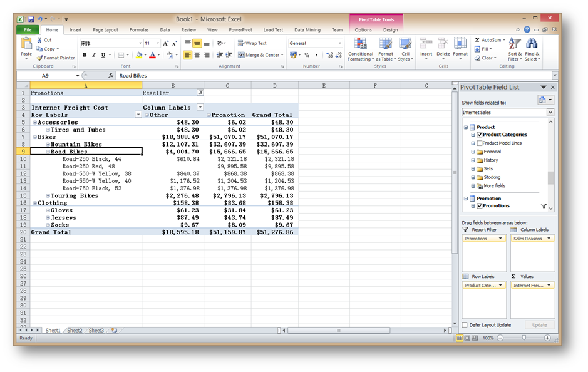Expand the Financial folder in field list
Viewport: 588px width, 372px height.
click(x=473, y=152)
